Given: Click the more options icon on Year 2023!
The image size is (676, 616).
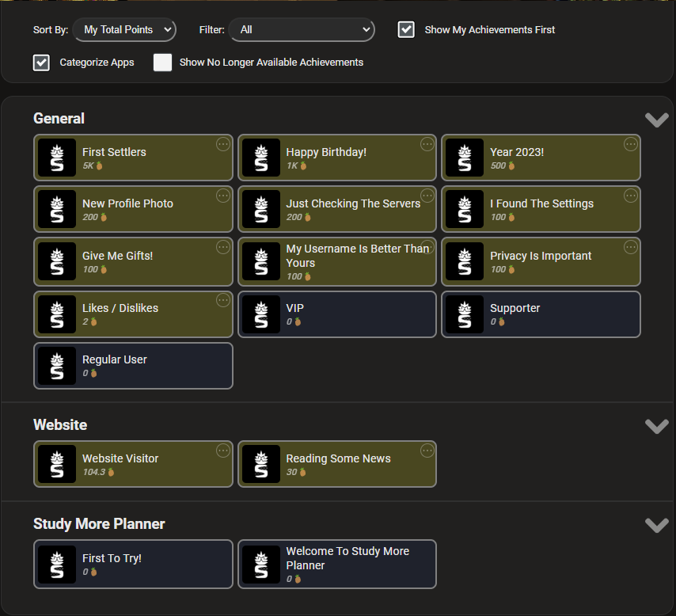Looking at the screenshot, I should coord(630,144).
